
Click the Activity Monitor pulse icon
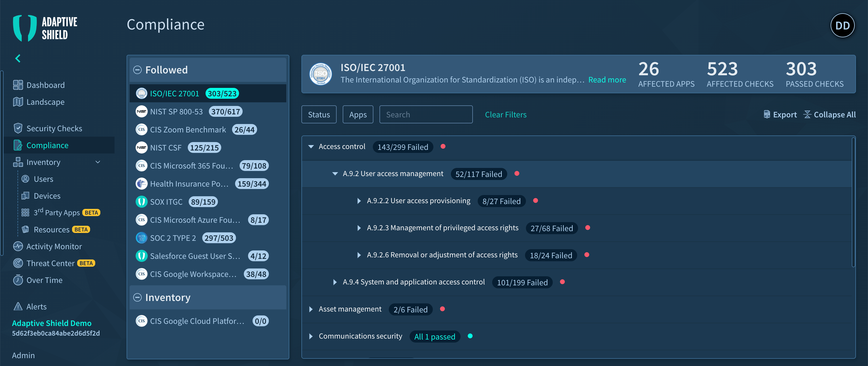[18, 246]
